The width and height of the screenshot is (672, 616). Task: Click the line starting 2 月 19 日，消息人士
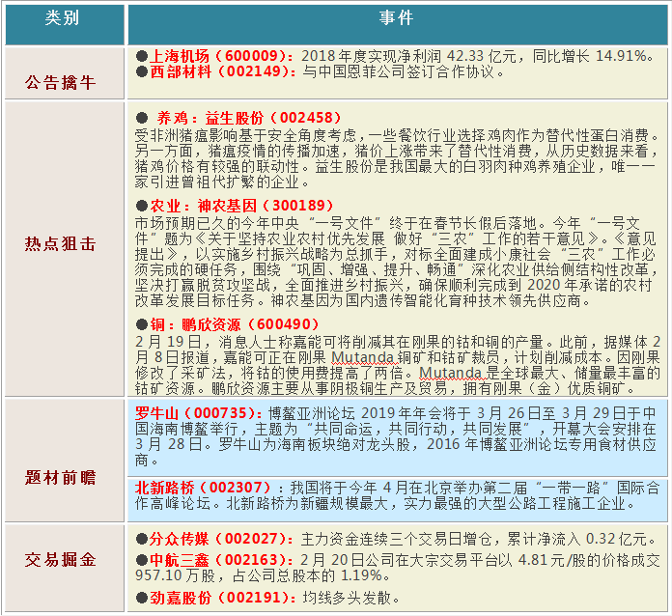(x=398, y=342)
